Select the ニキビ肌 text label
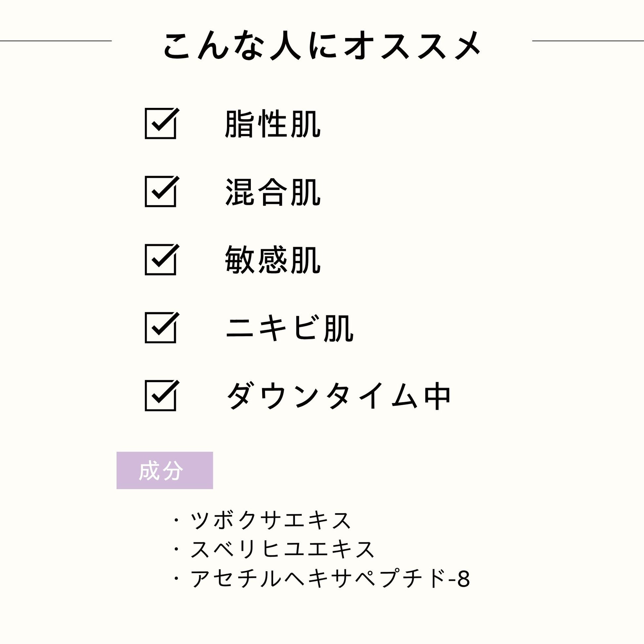Viewport: 644px width, 644px height. tap(289, 328)
